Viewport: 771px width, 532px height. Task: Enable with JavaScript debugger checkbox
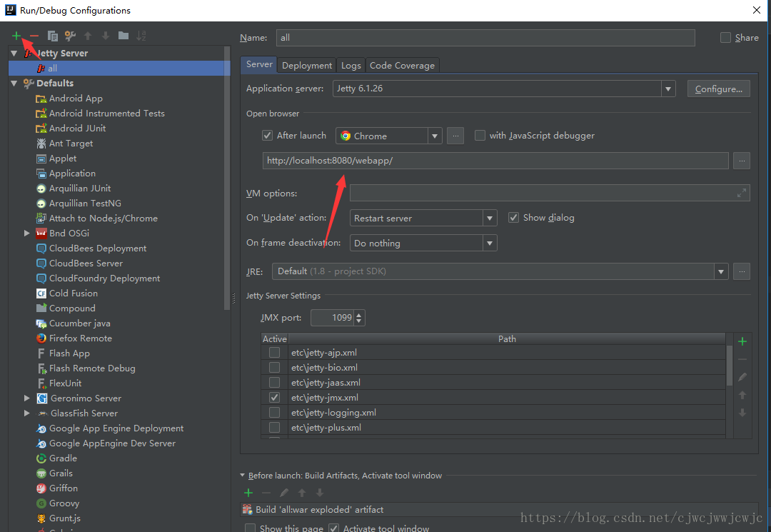tap(480, 135)
